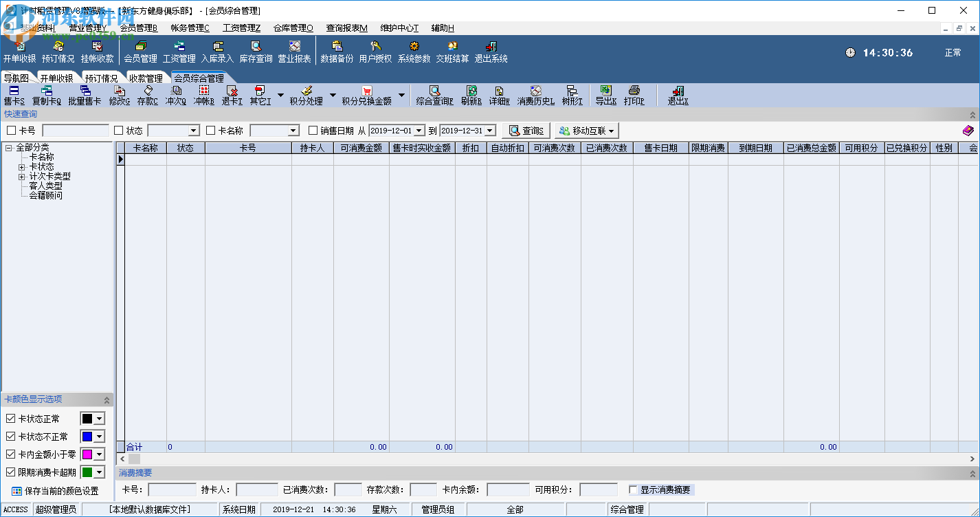Open 消费历史 (consumption history) icon
This screenshot has height=517, width=980.
click(x=535, y=96)
